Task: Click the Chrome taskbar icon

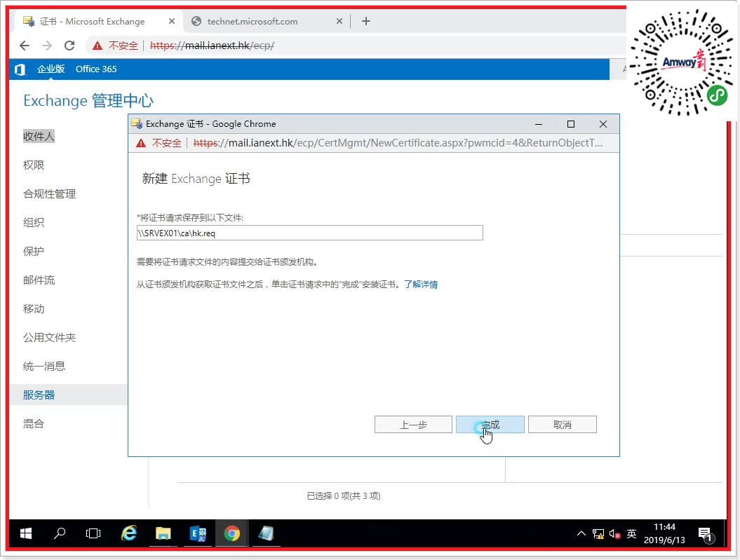Action: (x=231, y=533)
